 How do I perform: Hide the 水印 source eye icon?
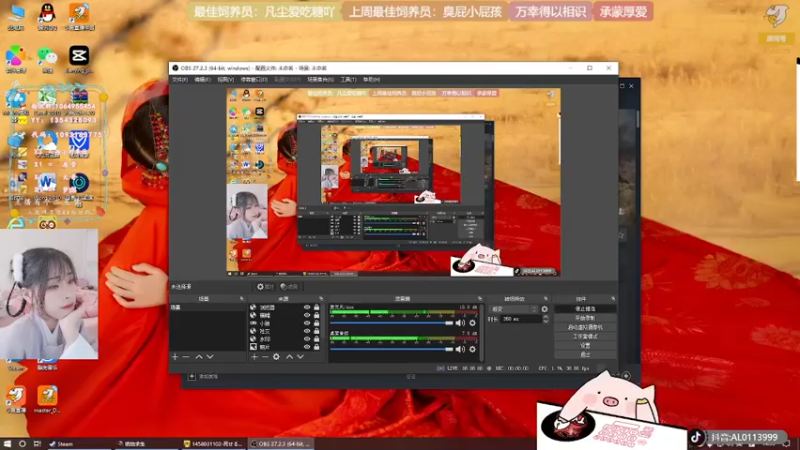click(307, 339)
